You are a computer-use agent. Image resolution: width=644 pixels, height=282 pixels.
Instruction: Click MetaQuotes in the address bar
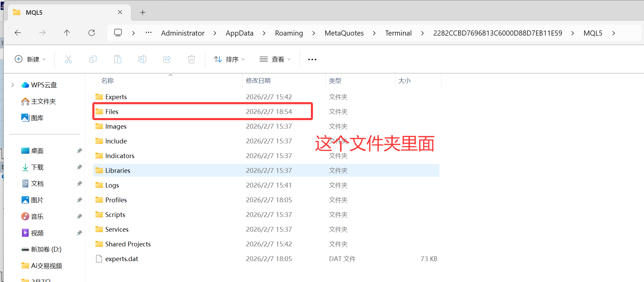(x=344, y=33)
